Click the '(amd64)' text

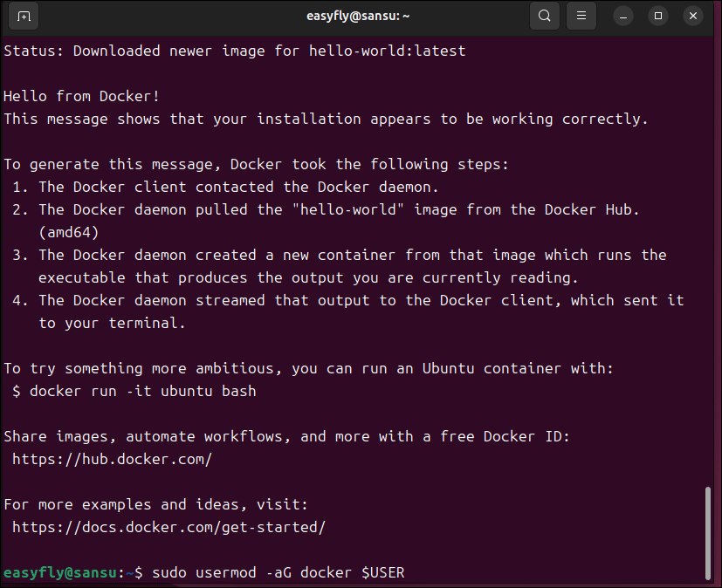pyautogui.click(x=69, y=232)
